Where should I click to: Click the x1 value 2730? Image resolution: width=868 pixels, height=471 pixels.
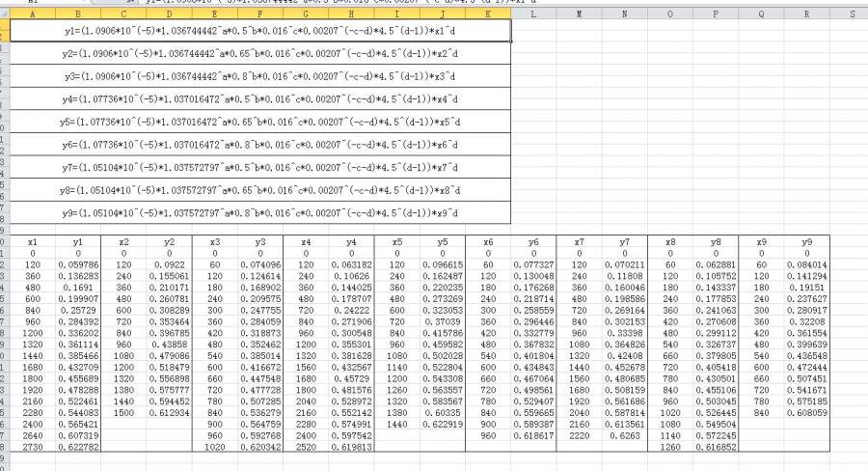pos(33,447)
